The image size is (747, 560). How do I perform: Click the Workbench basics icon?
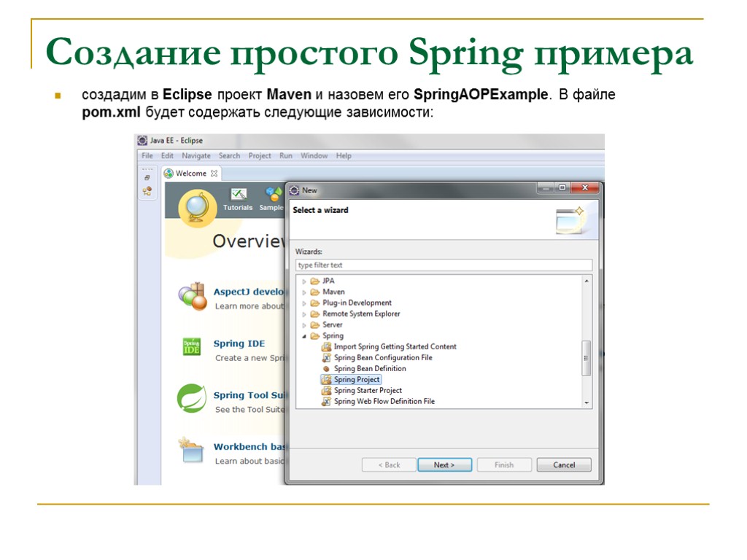192,451
